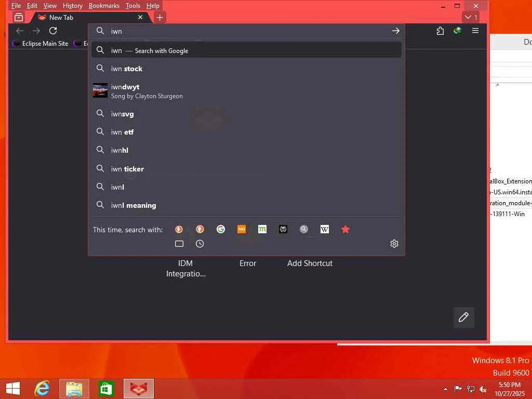Screen dimensions: 532x399
Task: Search this time with the black robot-icon engine
Action: point(283,229)
